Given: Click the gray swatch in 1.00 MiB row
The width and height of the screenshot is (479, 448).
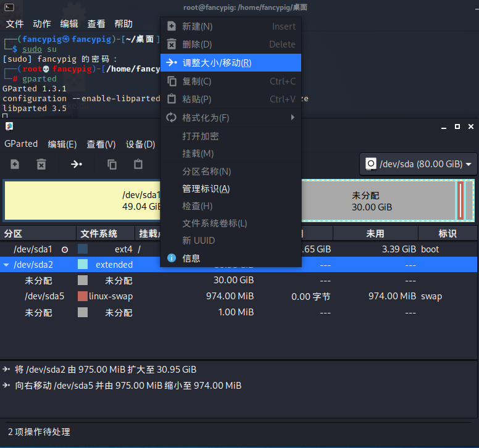Looking at the screenshot, I should pyautogui.click(x=83, y=312).
